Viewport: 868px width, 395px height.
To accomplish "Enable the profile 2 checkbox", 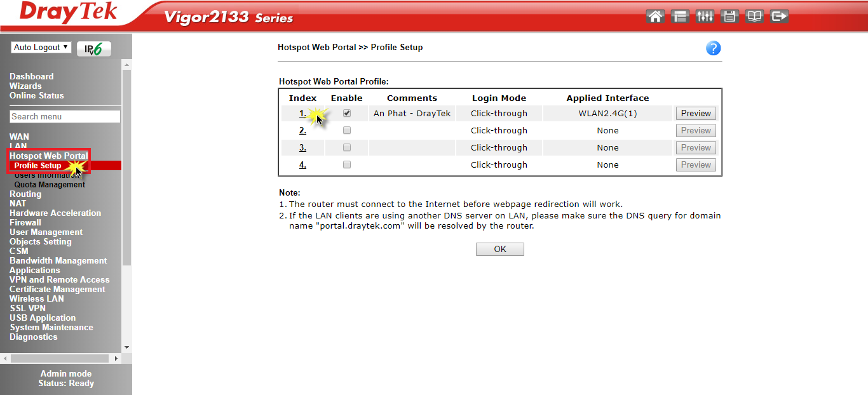I will tap(347, 130).
